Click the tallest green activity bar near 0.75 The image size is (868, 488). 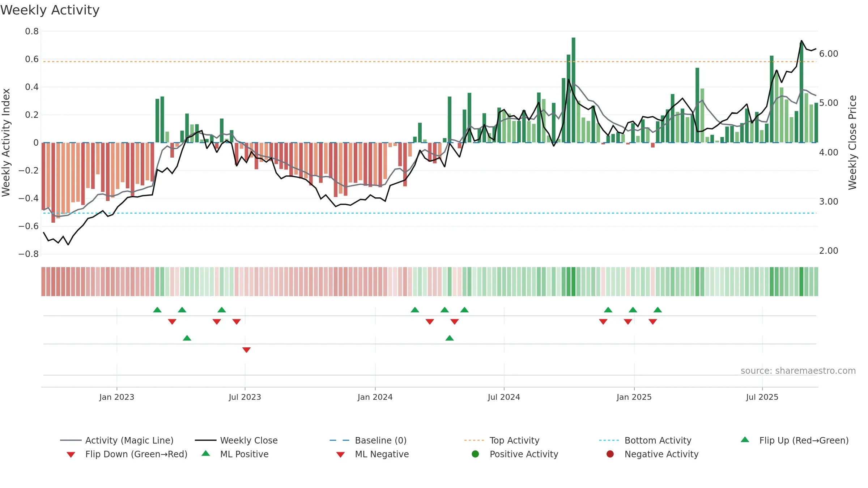(x=574, y=90)
